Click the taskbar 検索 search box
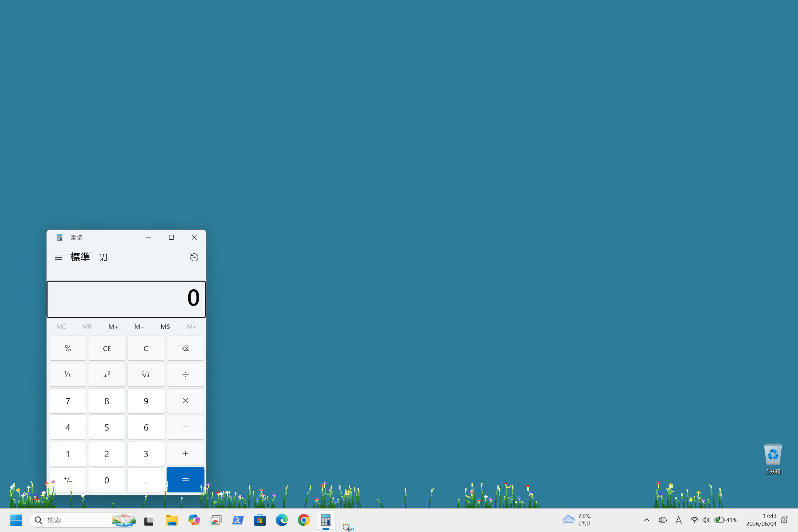This screenshot has height=532, width=798. [83, 520]
